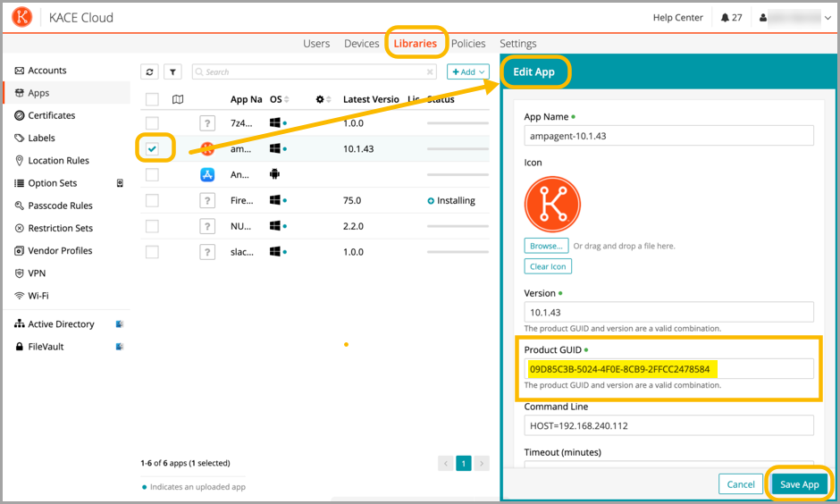Click the notifications bell icon
This screenshot has height=504, width=840.
click(725, 18)
